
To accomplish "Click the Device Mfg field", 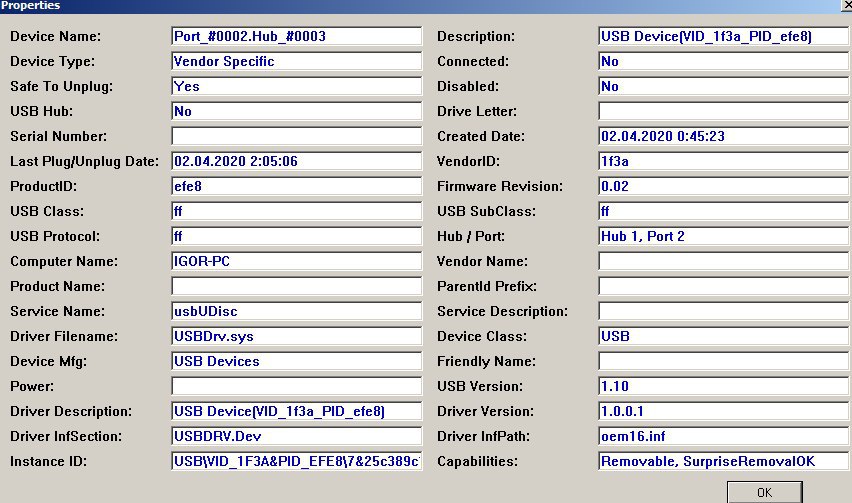I will pyautogui.click(x=297, y=361).
